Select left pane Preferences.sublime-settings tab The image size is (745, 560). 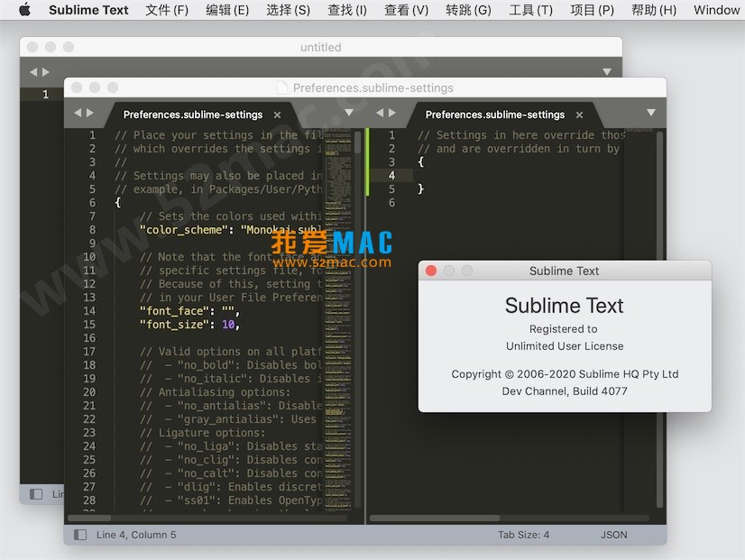click(193, 115)
